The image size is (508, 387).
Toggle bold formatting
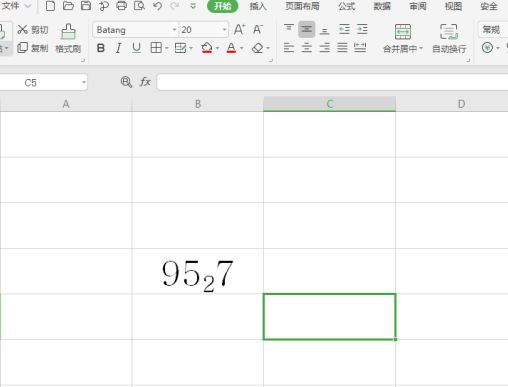tap(101, 48)
